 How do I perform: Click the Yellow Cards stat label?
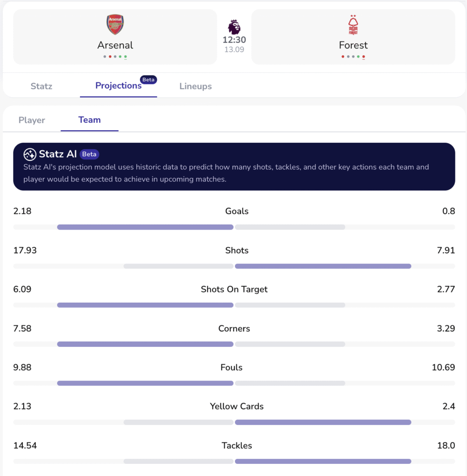tap(236, 406)
